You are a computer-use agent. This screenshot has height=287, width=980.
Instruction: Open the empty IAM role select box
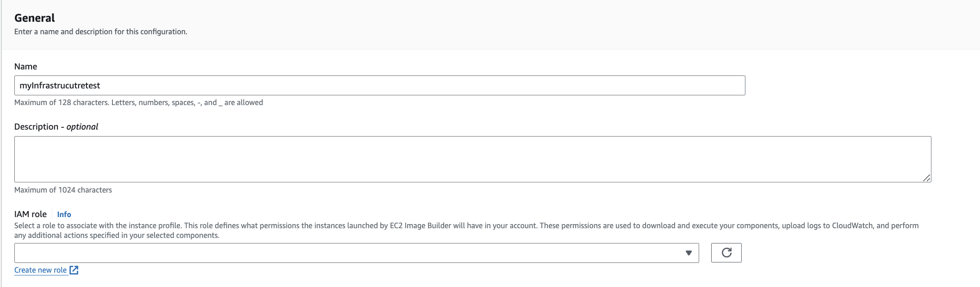[347, 253]
